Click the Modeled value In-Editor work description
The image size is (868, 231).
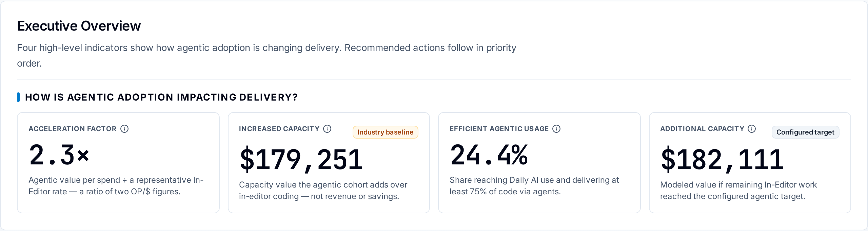[738, 191]
